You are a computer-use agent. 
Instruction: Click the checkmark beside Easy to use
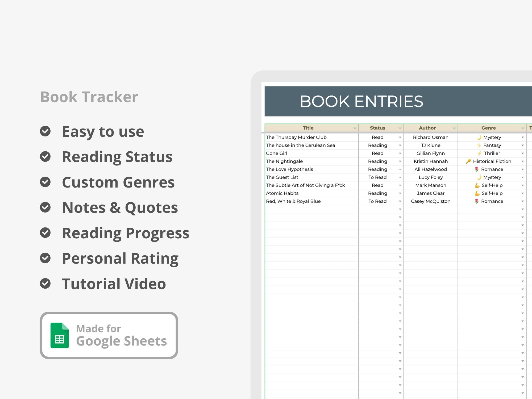(x=45, y=131)
